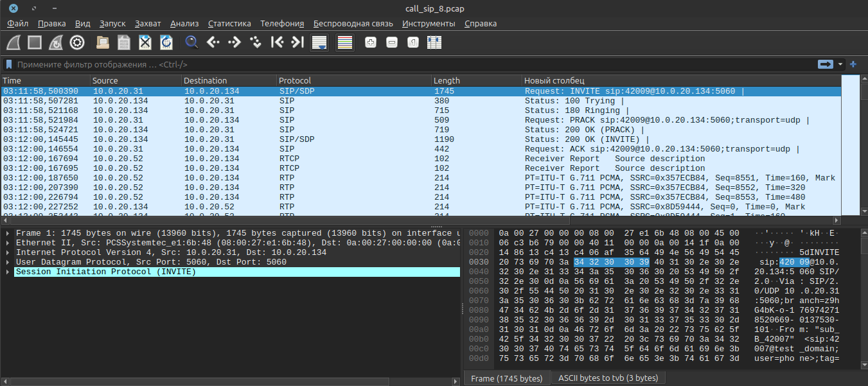Toggle packet list colorization
The height and width of the screenshot is (386, 868).
pyautogui.click(x=345, y=42)
